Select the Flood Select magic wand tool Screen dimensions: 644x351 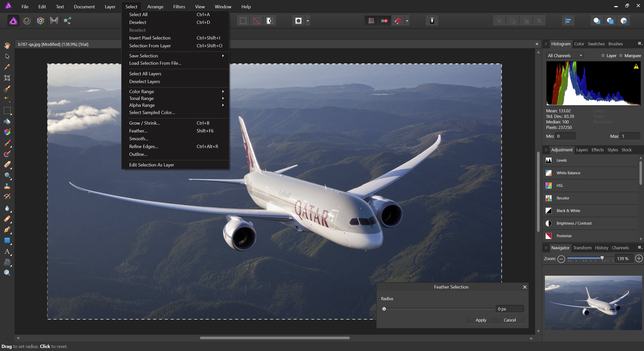coord(7,99)
